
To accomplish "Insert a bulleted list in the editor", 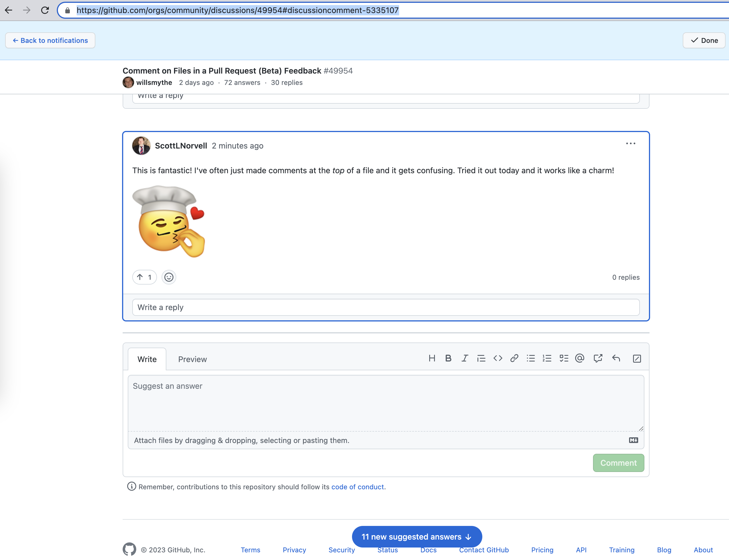I will [530, 358].
